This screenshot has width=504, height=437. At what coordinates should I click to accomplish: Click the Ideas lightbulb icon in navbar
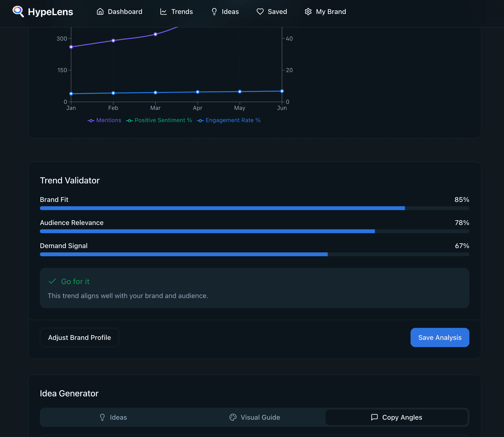coord(214,12)
